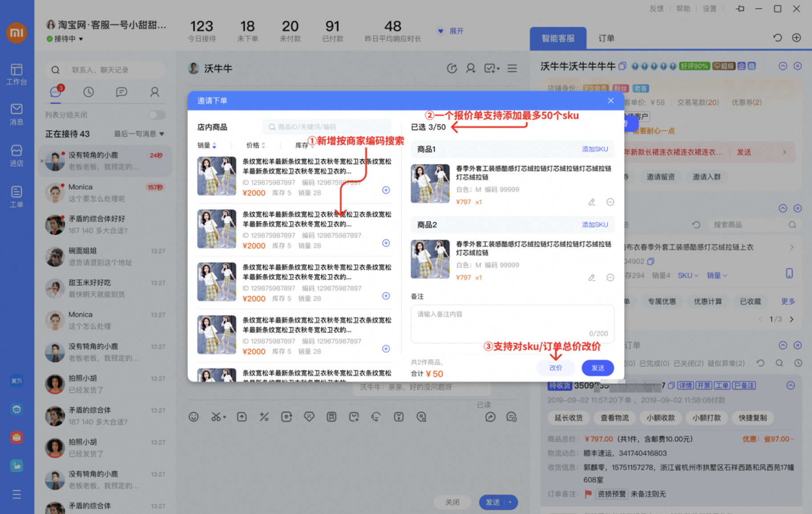
Task: Open the list menu icon in chat header
Action: [512, 69]
